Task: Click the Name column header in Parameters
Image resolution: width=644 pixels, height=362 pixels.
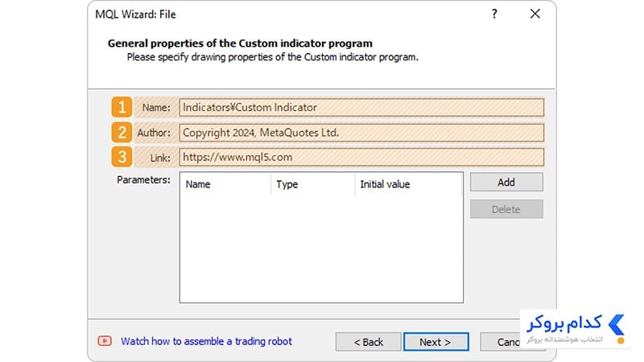Action: (225, 184)
